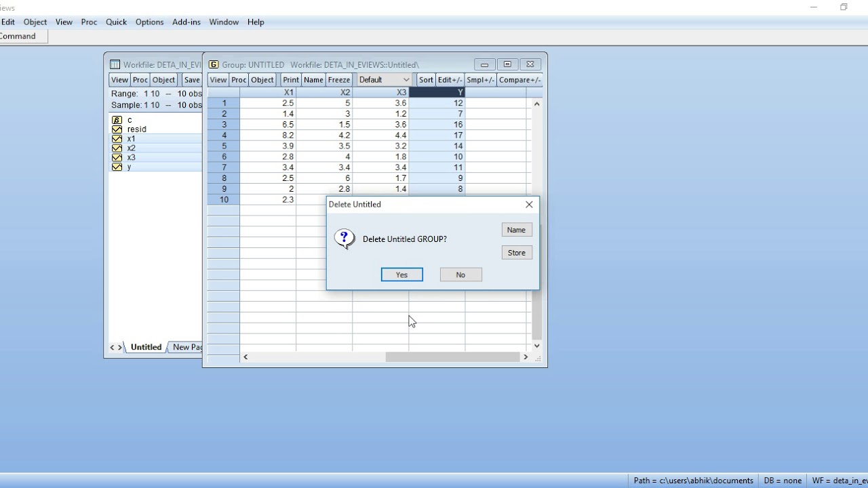Open the Quick menu
The height and width of the screenshot is (488, 868).
click(x=116, y=22)
